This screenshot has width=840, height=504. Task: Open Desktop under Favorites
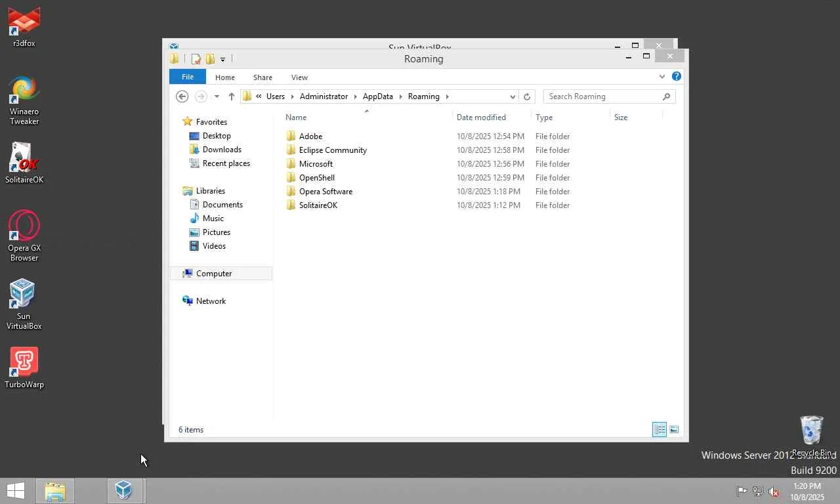(x=217, y=136)
